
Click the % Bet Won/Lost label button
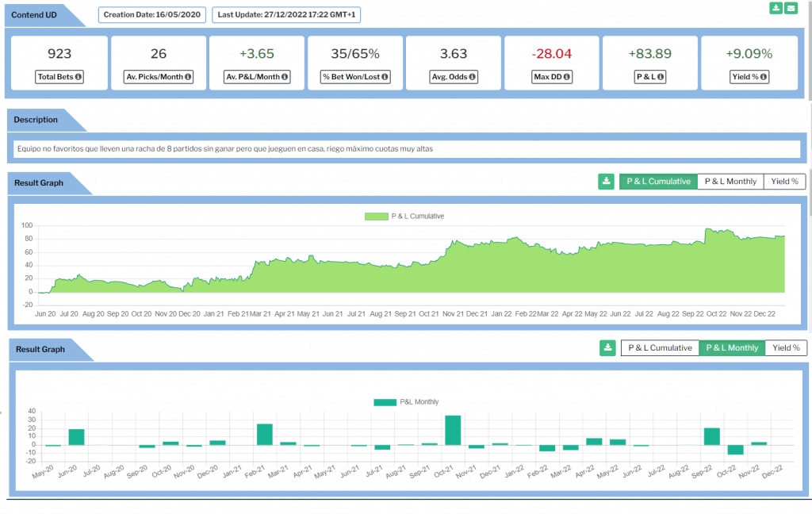click(355, 77)
